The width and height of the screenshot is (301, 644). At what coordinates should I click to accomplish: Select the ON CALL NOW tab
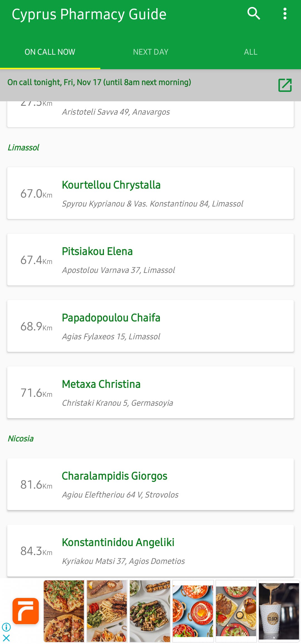(50, 52)
